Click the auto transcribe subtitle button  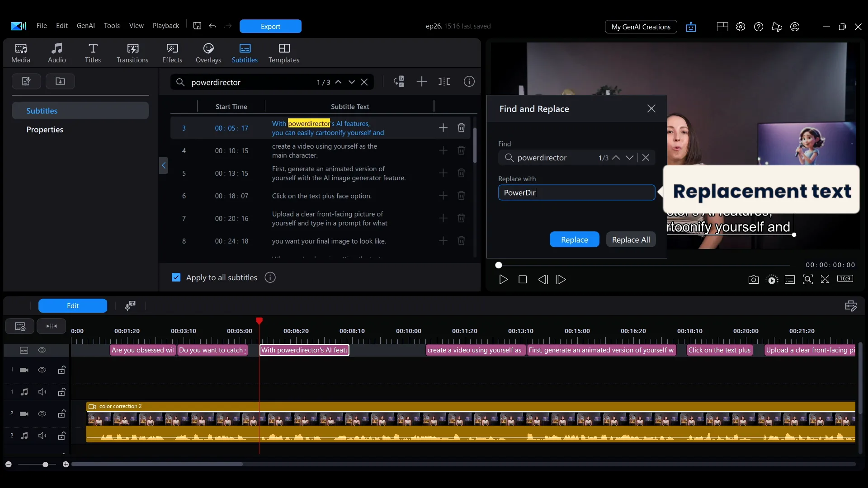(x=26, y=81)
